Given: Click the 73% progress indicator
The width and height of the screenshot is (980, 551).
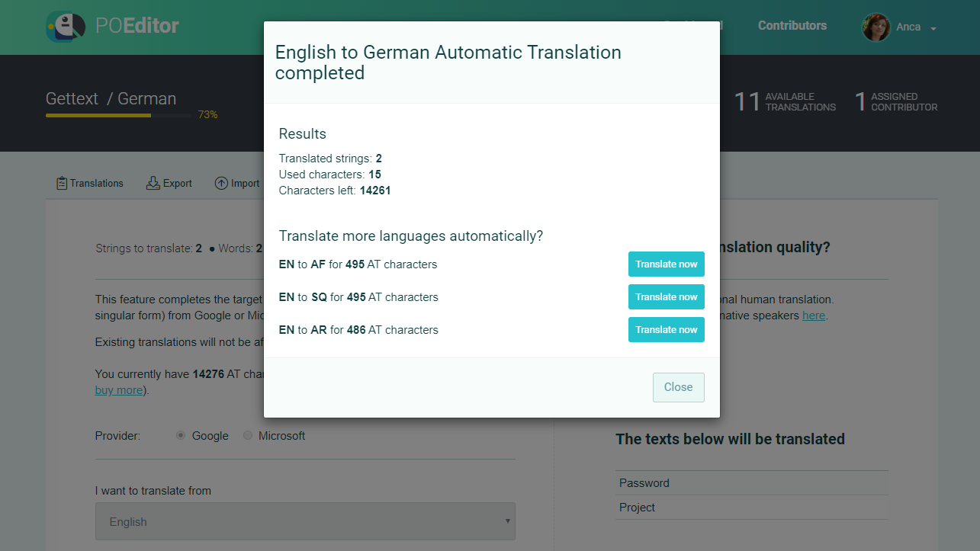Looking at the screenshot, I should (207, 114).
